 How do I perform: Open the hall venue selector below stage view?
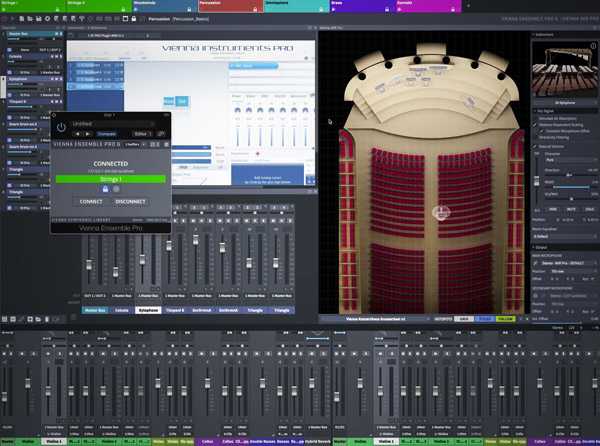(377, 319)
